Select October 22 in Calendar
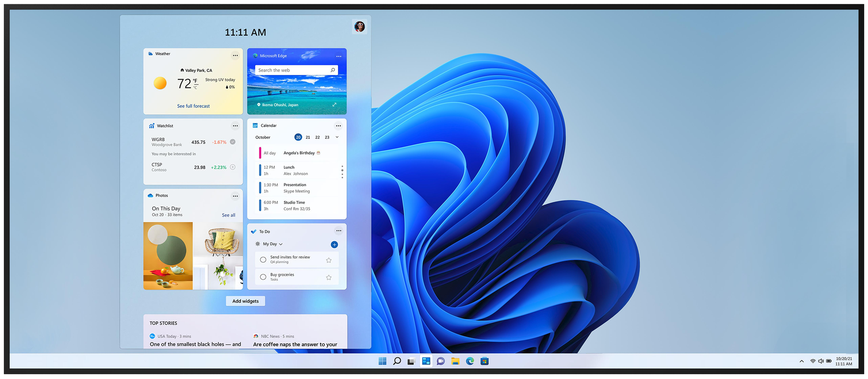Screen dimensions: 868x379 point(317,137)
